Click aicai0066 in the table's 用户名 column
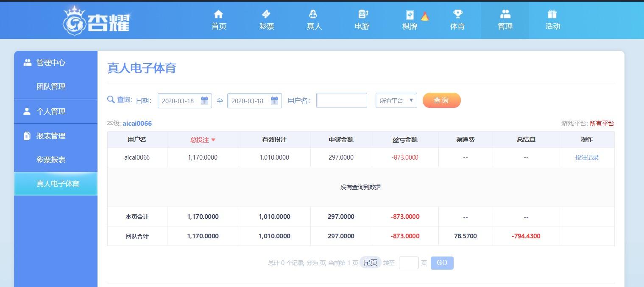Viewport: 644px width, 287px height. click(137, 157)
